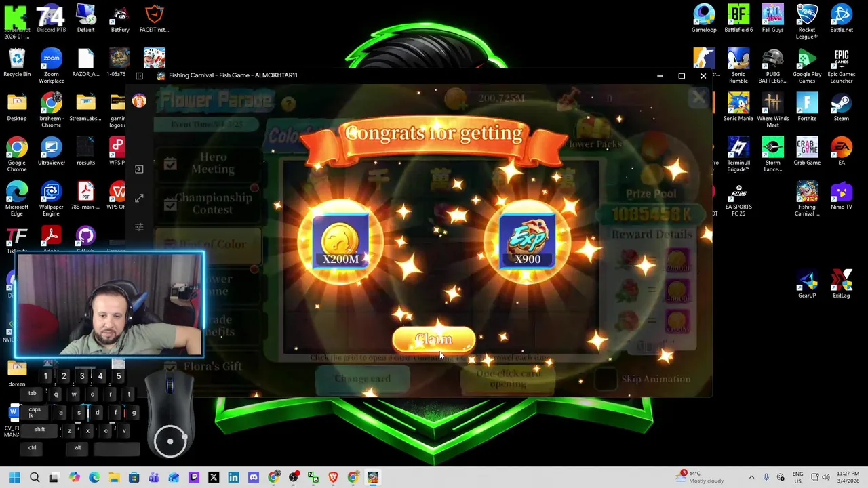Open UltraViewer desktop shortcut

[51, 151]
